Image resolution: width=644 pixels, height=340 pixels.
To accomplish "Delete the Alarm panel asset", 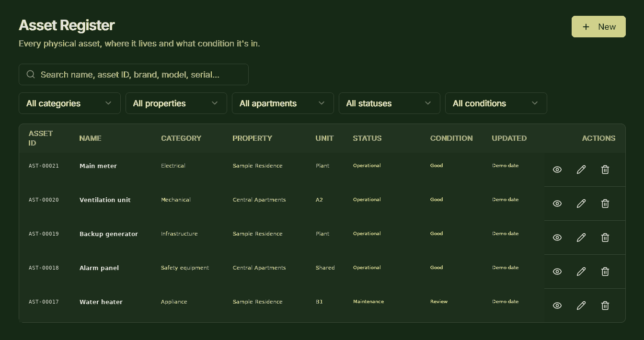I will coord(605,272).
